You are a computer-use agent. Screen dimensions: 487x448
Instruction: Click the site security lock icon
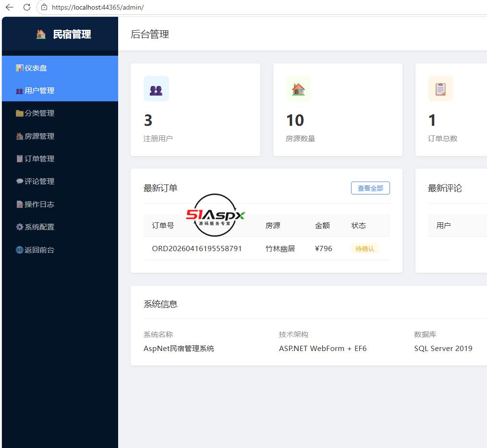click(44, 7)
